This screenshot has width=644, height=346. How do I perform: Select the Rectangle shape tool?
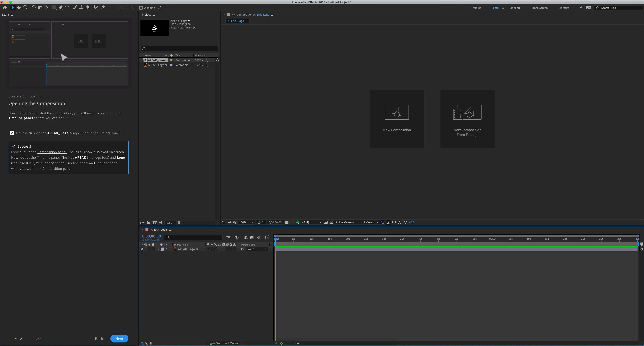[x=54, y=7]
